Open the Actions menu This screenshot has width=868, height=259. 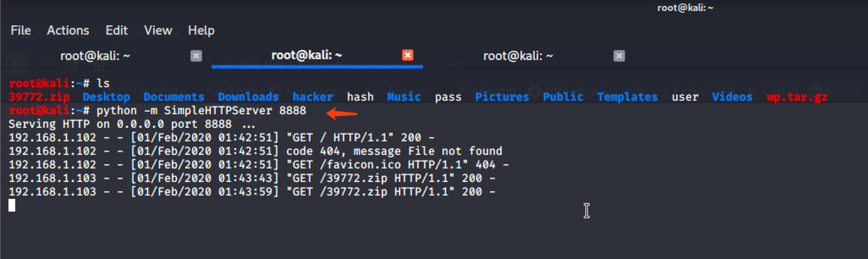(68, 30)
